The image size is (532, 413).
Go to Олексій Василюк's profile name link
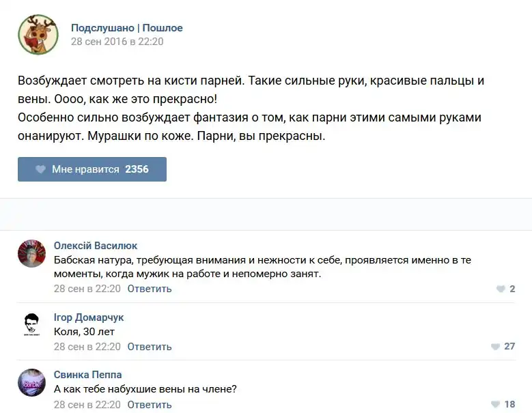(x=96, y=246)
